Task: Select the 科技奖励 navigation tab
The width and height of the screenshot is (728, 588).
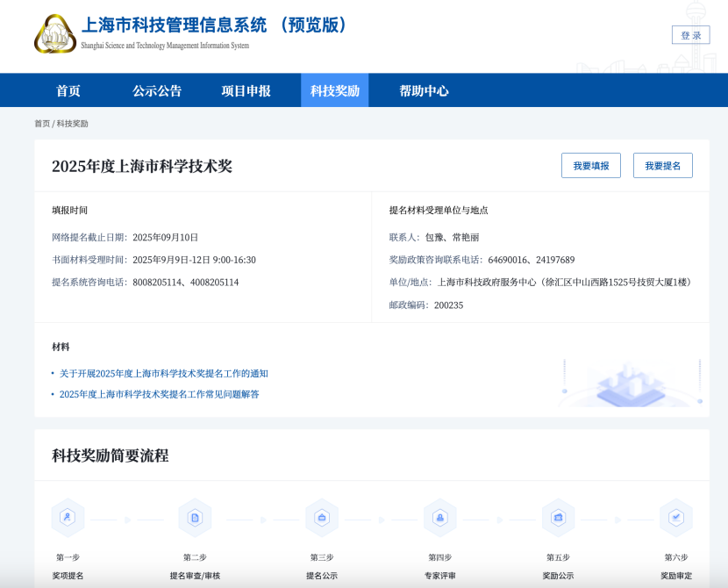Action: pos(334,90)
